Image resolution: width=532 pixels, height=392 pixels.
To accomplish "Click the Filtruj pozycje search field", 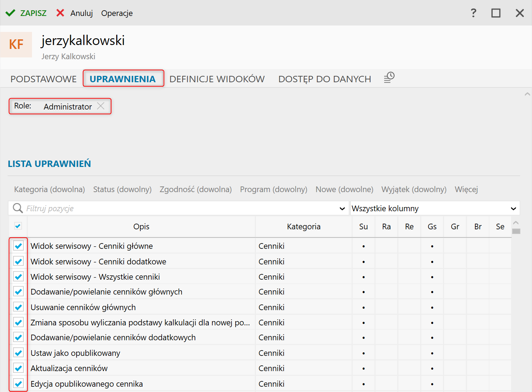I will pyautogui.click(x=177, y=208).
